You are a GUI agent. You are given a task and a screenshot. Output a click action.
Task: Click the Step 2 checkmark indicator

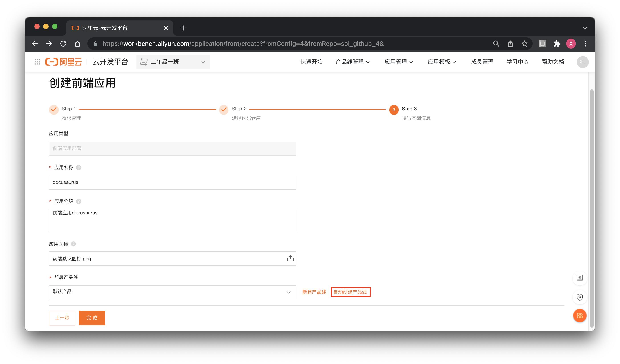point(224,110)
